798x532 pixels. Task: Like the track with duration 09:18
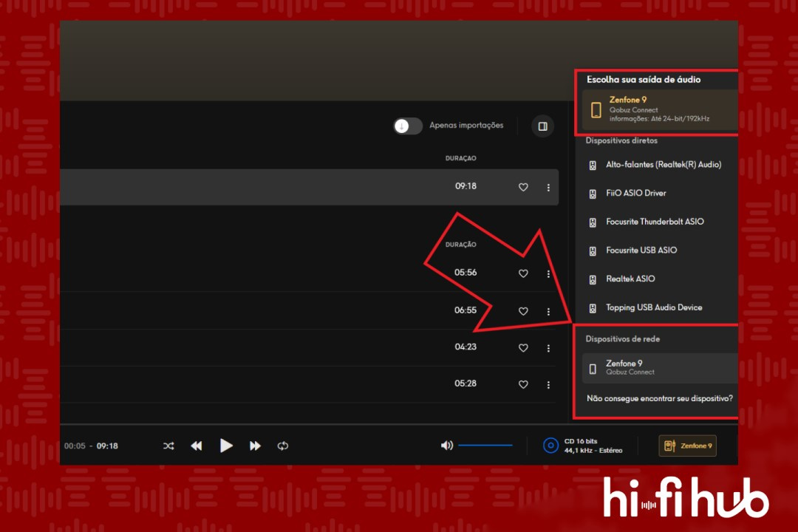tap(523, 188)
